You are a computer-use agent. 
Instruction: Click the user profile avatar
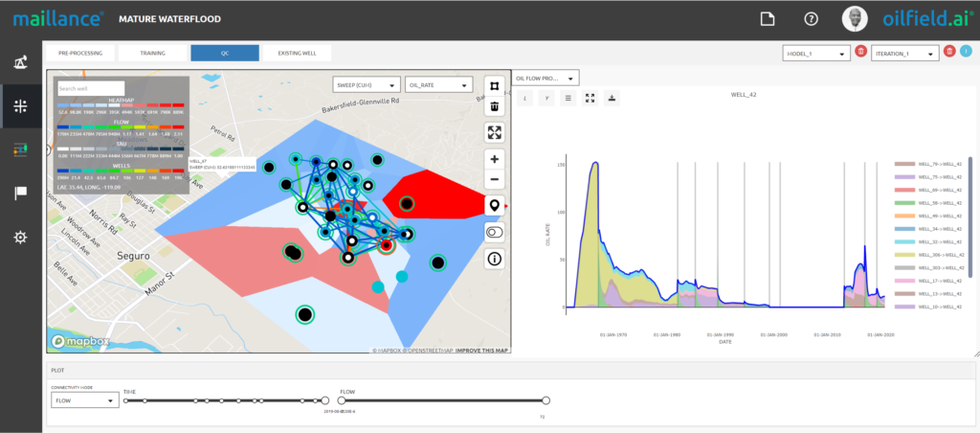(855, 19)
